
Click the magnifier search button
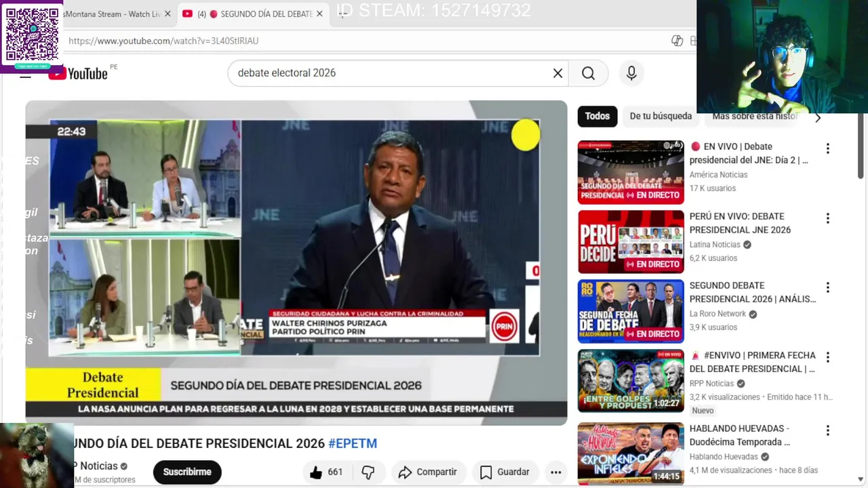click(588, 73)
